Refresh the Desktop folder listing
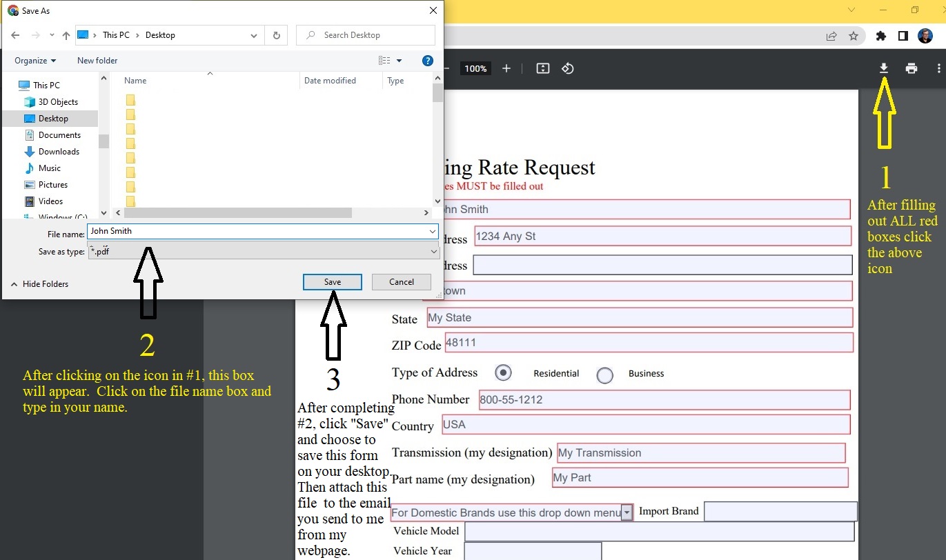 277,35
